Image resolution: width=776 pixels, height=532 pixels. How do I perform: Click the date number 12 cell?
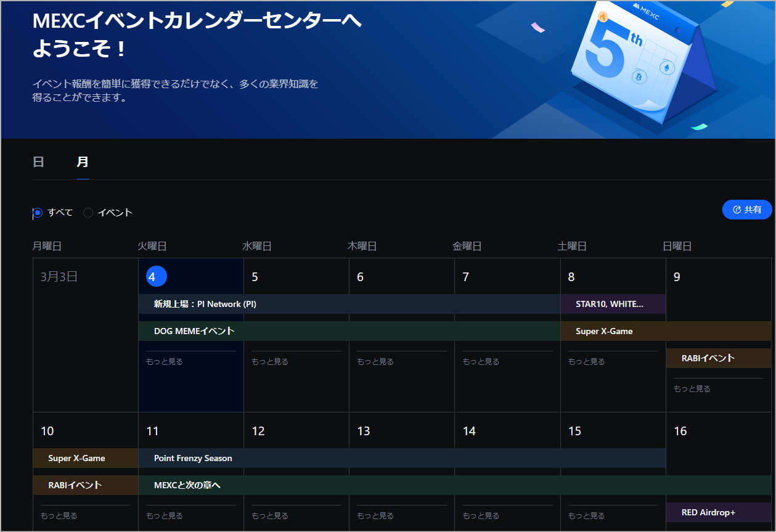coord(258,431)
